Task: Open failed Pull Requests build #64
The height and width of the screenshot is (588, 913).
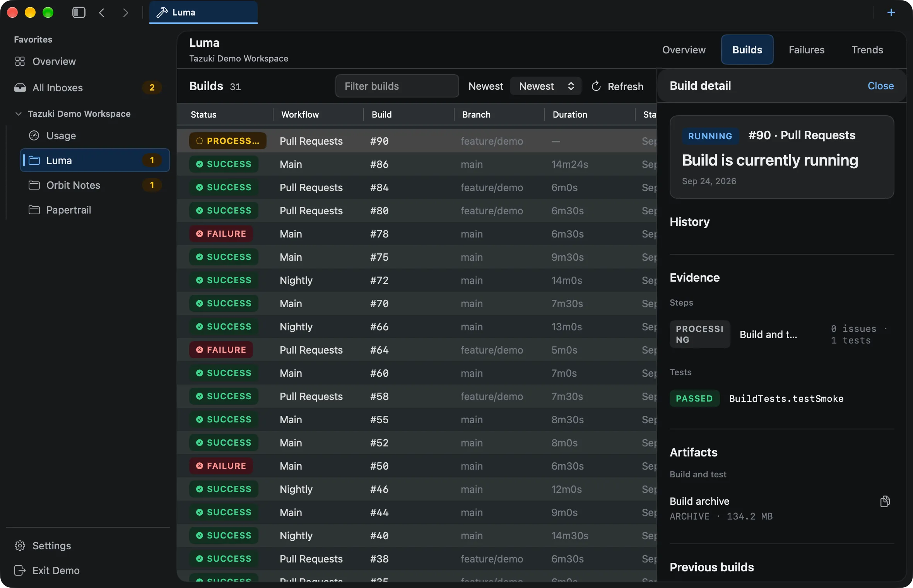Action: [417, 350]
